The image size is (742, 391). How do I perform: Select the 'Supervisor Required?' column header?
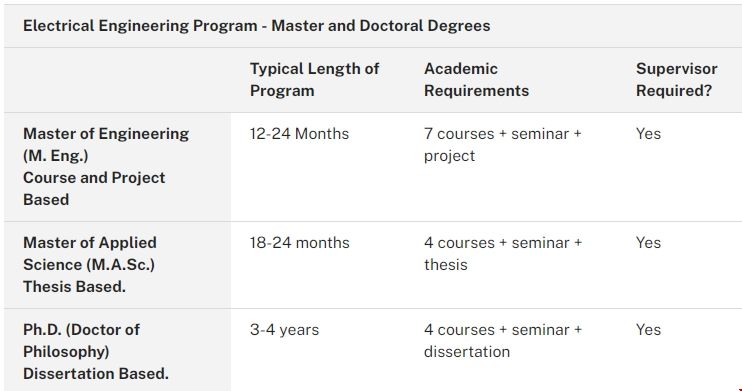[x=676, y=80]
